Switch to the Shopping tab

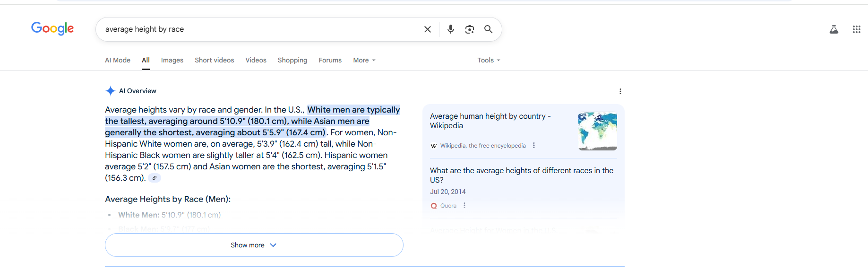point(292,60)
